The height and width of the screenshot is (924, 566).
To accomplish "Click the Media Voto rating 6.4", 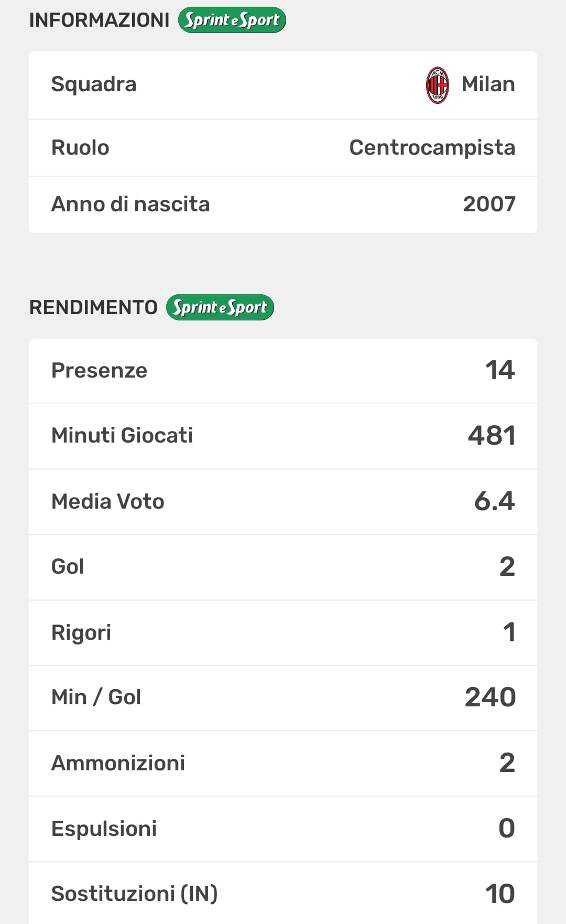I will (494, 501).
